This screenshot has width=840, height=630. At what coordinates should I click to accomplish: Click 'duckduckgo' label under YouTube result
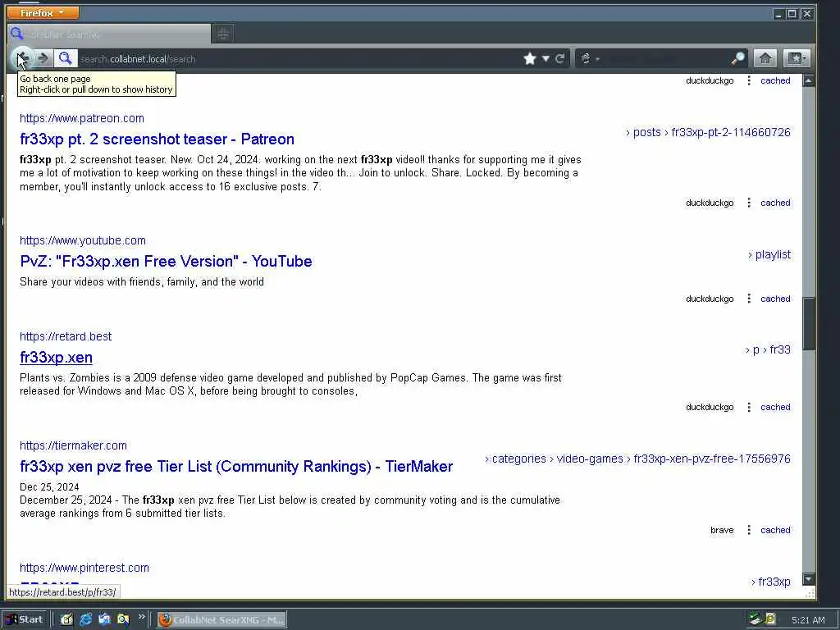coord(710,299)
